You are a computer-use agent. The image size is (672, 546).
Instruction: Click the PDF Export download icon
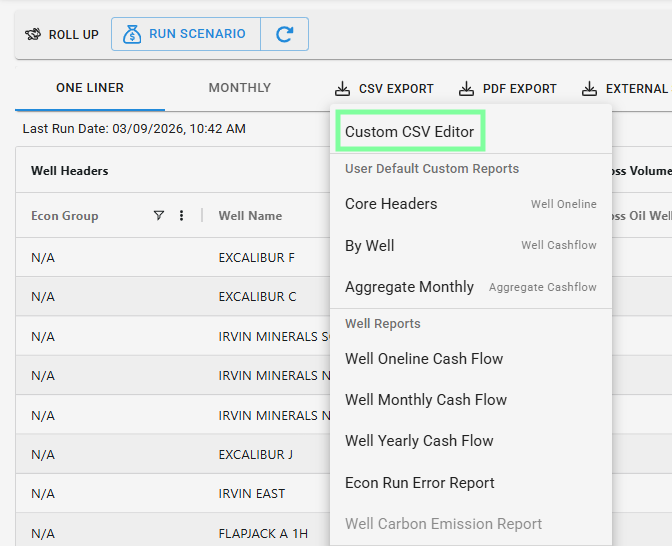(466, 88)
